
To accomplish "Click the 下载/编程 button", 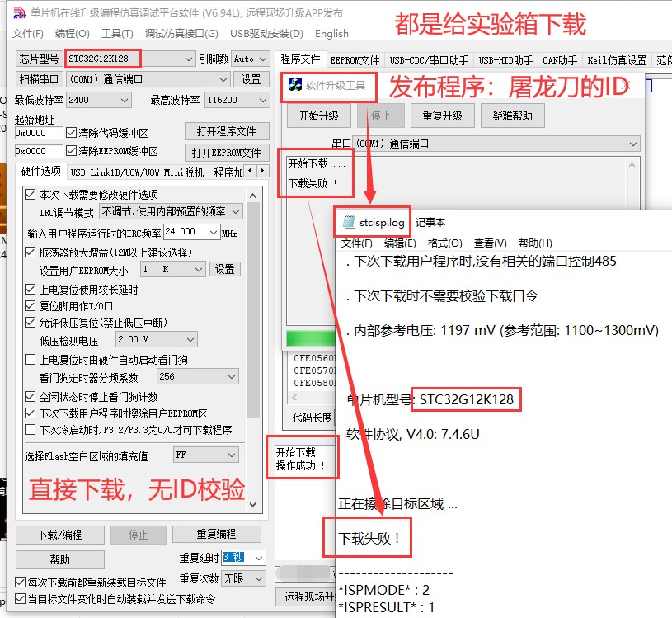I will (60, 535).
